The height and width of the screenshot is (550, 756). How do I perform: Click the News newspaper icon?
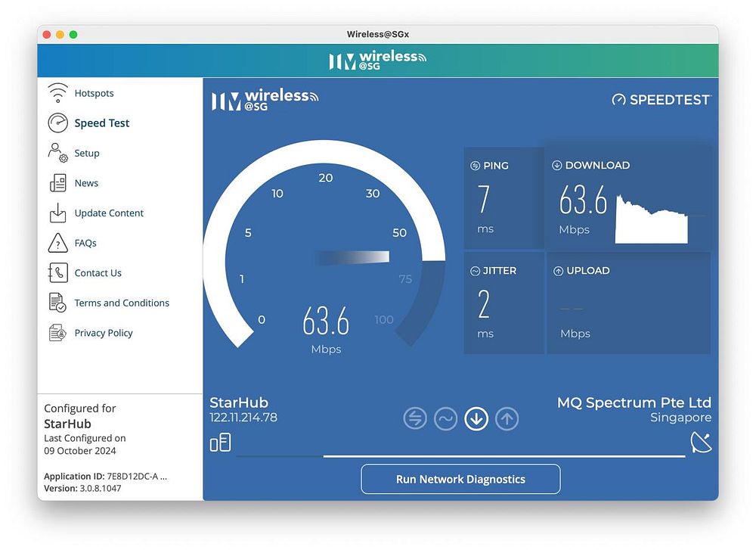click(x=58, y=183)
